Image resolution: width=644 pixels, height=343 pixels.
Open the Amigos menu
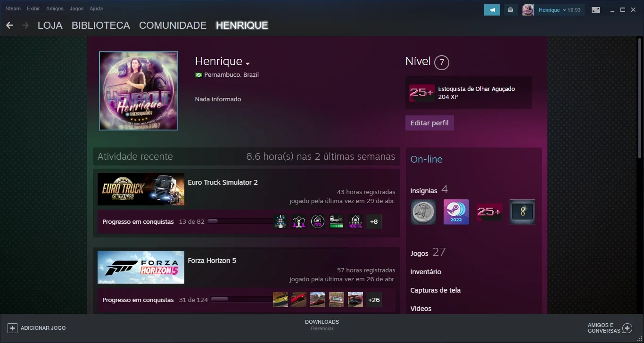point(55,8)
